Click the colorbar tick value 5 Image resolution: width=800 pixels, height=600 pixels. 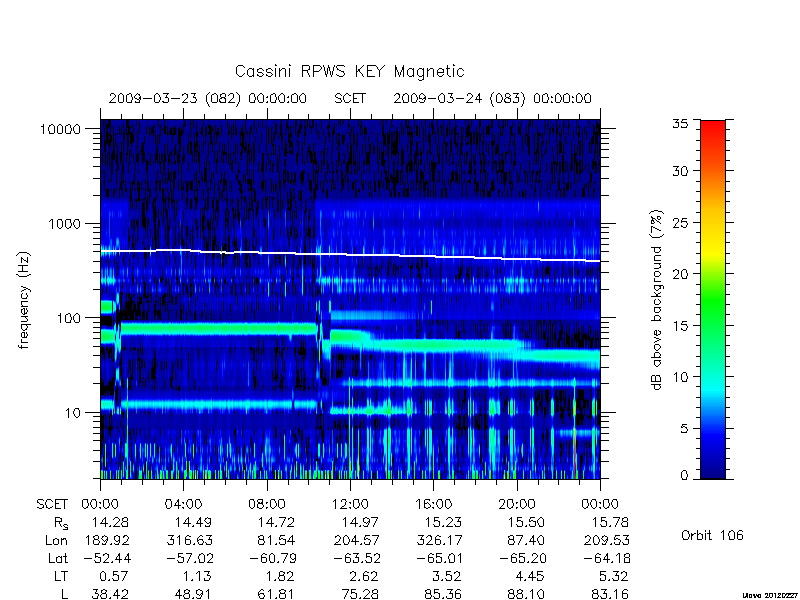pos(685,429)
